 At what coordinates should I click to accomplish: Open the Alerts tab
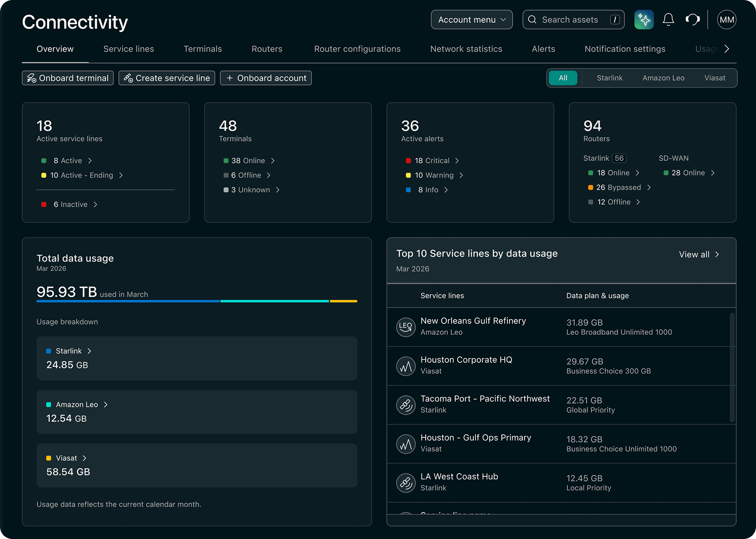(x=543, y=49)
